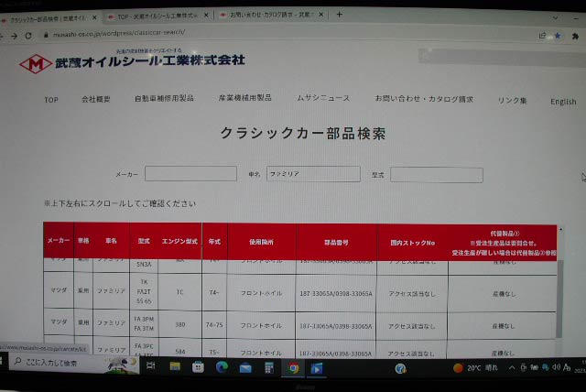Switch site language to English

click(563, 102)
